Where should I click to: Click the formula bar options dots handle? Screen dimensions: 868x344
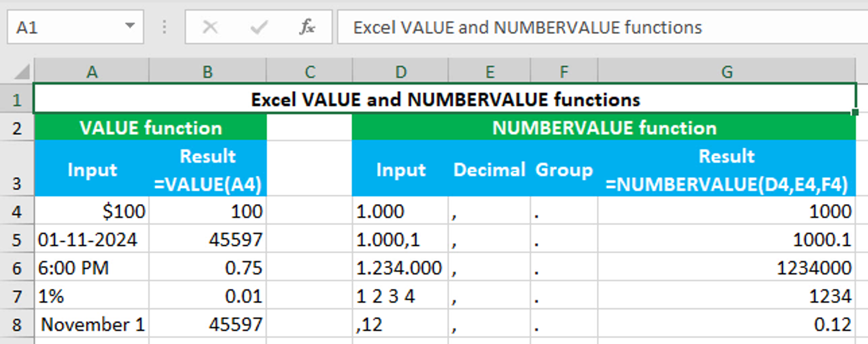click(x=164, y=27)
